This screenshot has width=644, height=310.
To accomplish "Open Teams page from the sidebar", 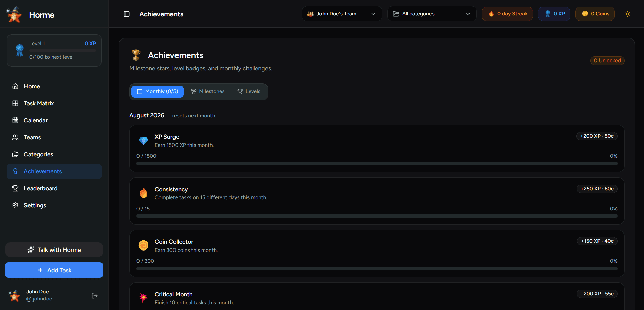I will click(x=54, y=137).
